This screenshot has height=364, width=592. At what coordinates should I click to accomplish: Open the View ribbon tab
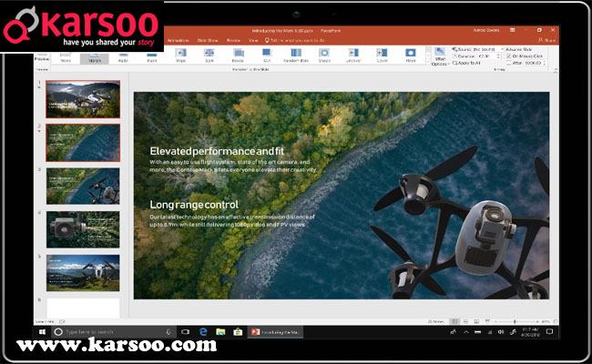tap(253, 40)
